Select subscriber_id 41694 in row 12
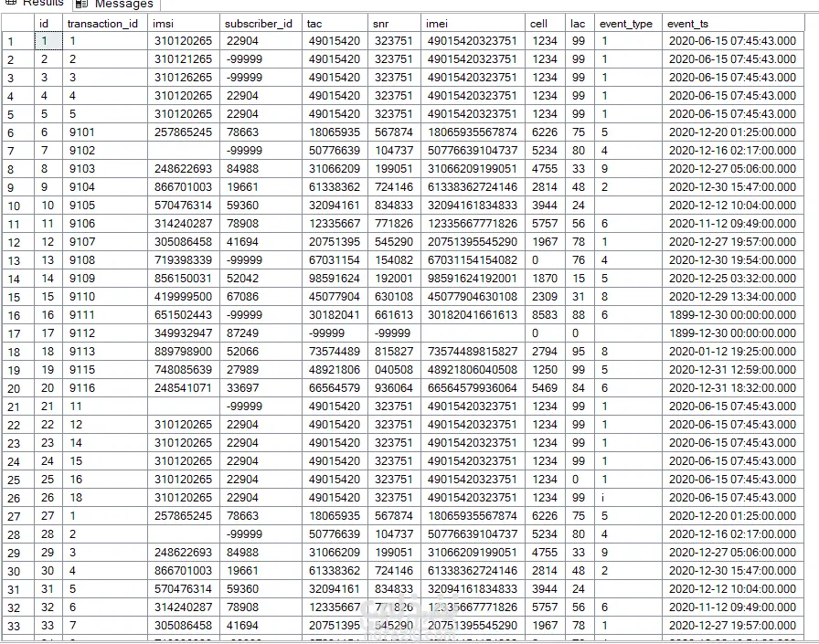 tap(261, 242)
